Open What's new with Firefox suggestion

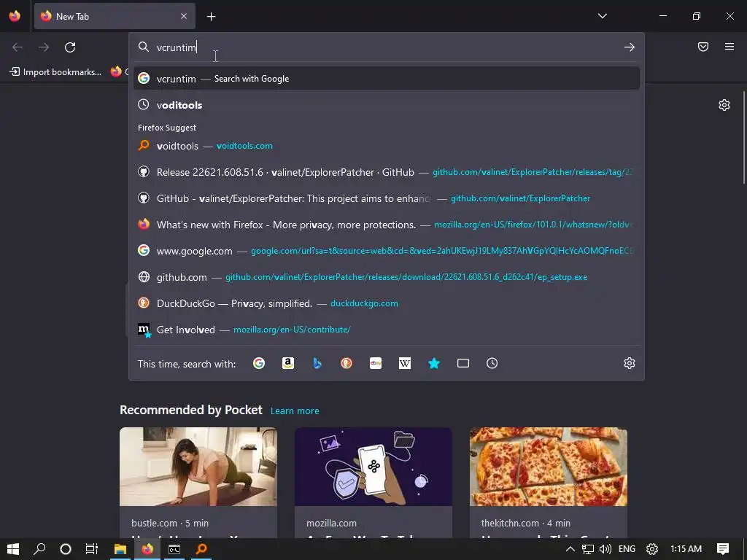point(387,225)
